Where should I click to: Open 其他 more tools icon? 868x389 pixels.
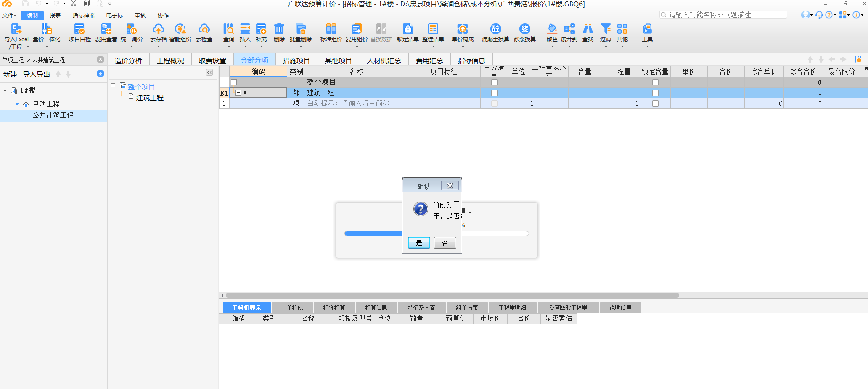pyautogui.click(x=622, y=29)
